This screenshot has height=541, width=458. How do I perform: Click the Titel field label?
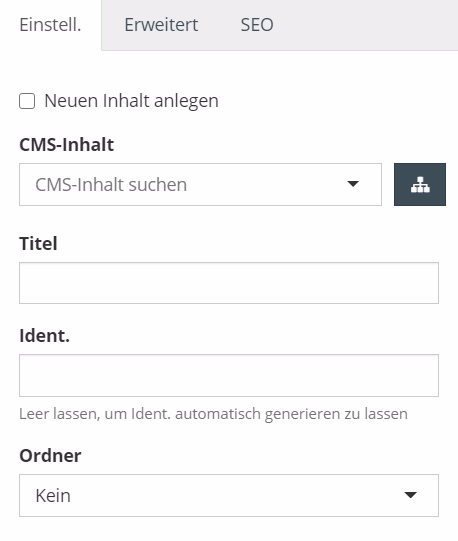pos(38,243)
